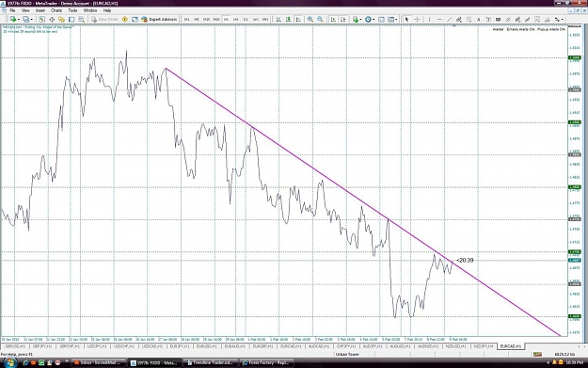Switch chart to H4 timeframe

pos(236,19)
